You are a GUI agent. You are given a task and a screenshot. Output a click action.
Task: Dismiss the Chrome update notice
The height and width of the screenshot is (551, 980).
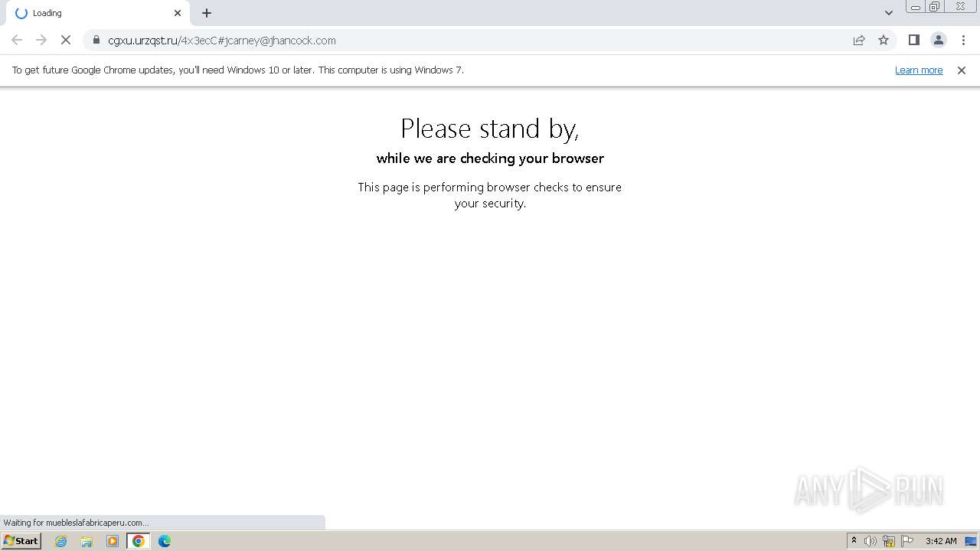coord(962,70)
